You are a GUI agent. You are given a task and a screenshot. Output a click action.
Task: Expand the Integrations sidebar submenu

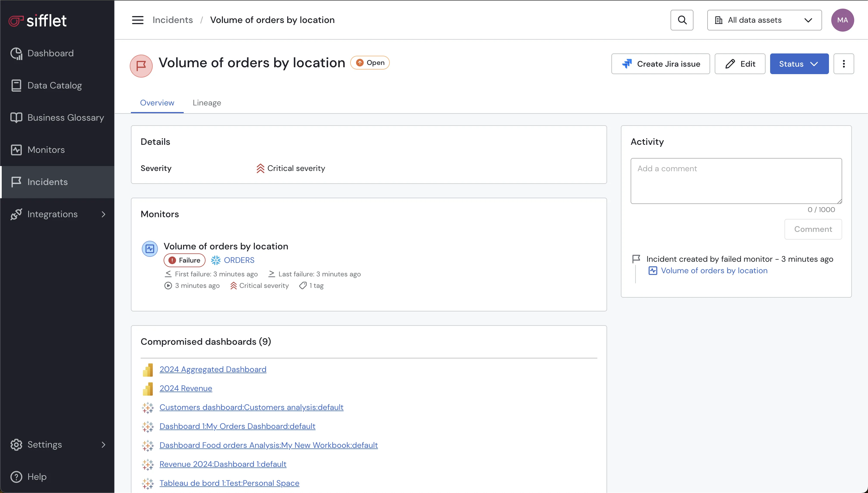pyautogui.click(x=104, y=214)
